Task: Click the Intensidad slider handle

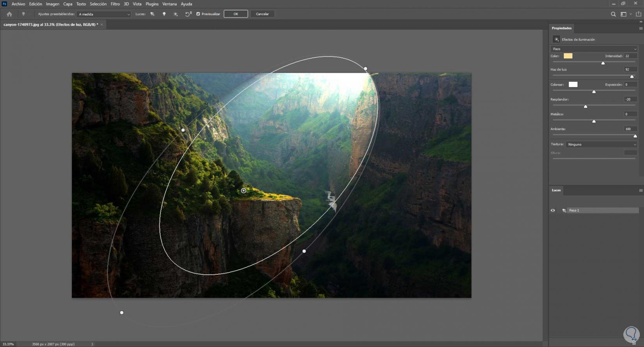Action: [603, 63]
